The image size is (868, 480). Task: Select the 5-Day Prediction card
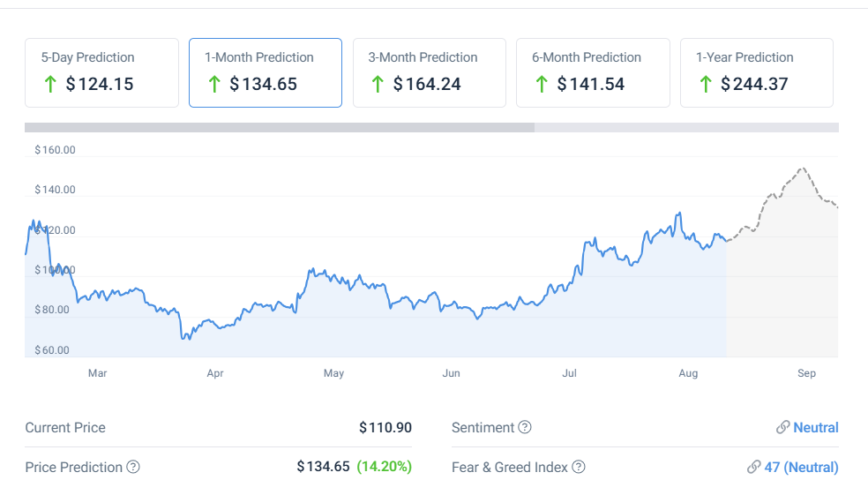click(x=101, y=72)
